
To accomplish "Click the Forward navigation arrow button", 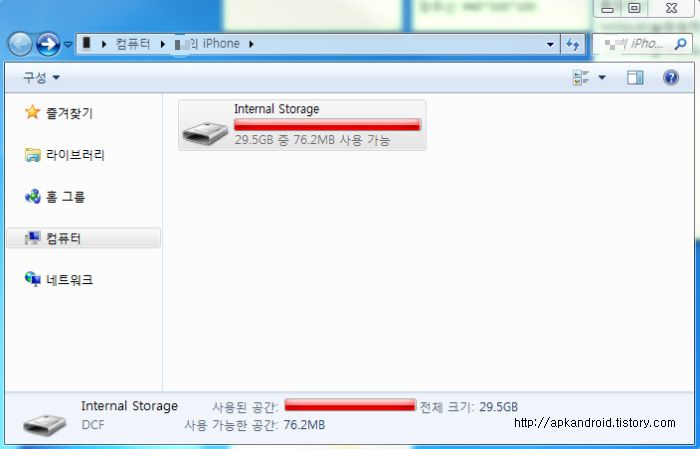I will pos(48,44).
